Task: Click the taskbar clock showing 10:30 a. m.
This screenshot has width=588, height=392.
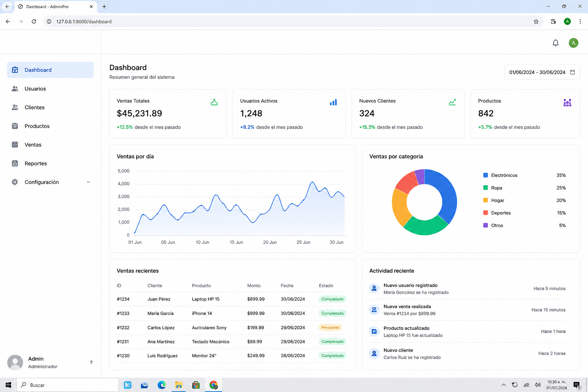Action: pos(557,385)
